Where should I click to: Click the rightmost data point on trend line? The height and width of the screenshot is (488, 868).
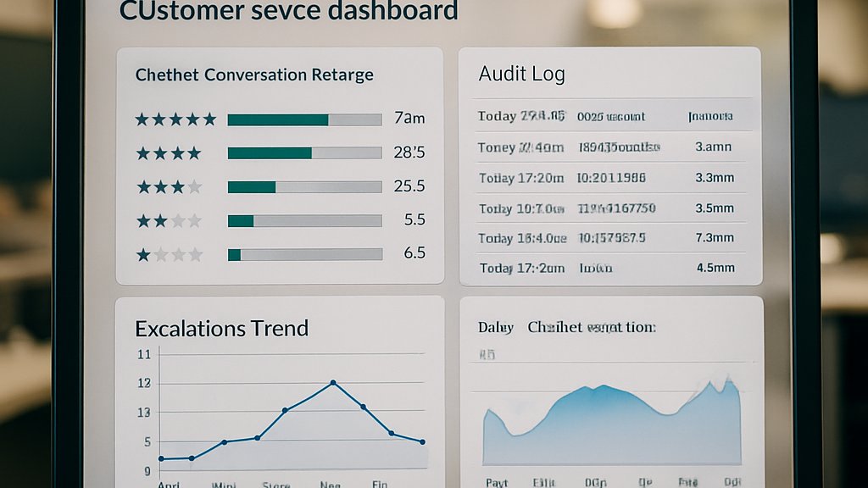[x=423, y=442]
